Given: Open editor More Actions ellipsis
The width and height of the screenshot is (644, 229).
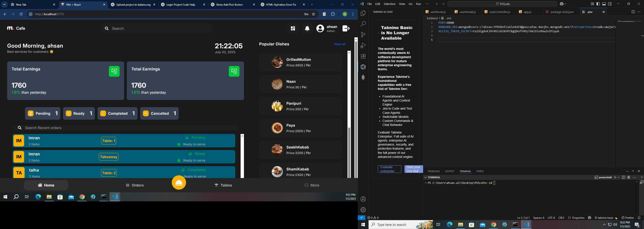Looking at the screenshot, I should (639, 12).
